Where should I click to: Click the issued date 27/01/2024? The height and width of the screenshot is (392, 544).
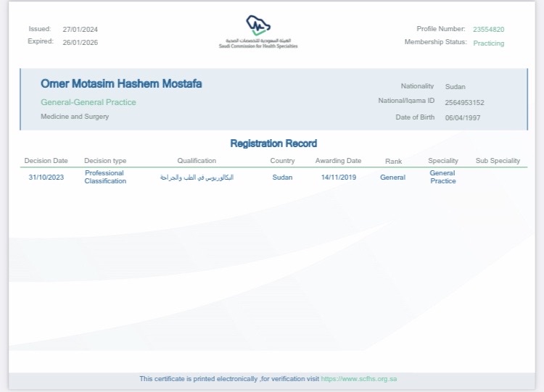click(x=80, y=30)
